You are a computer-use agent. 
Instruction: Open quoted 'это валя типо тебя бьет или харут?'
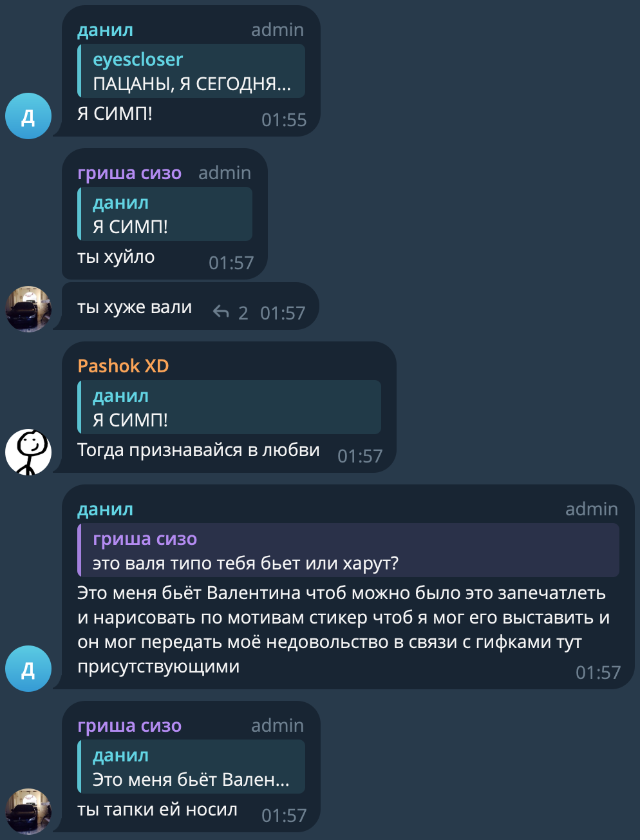348,550
